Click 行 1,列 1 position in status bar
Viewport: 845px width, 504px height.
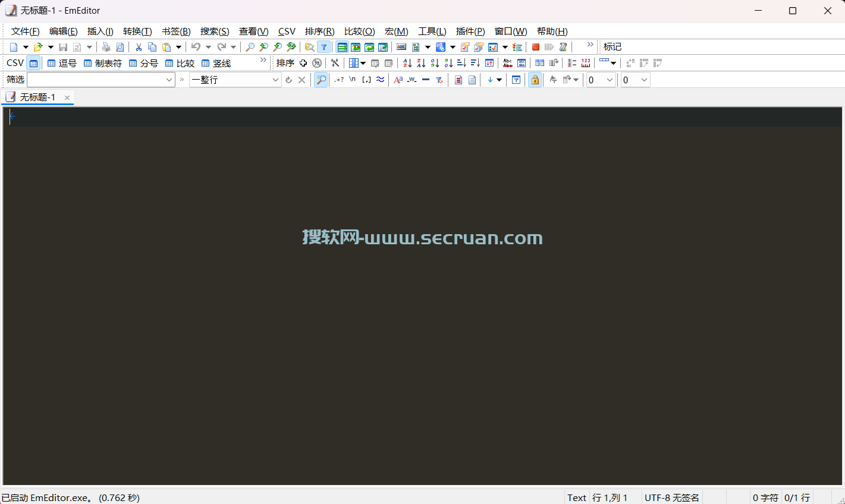610,497
